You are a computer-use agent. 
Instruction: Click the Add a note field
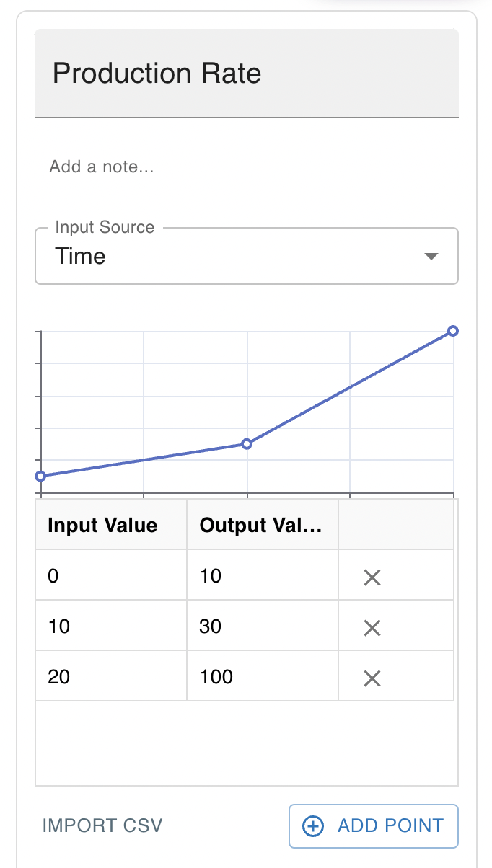tap(247, 167)
